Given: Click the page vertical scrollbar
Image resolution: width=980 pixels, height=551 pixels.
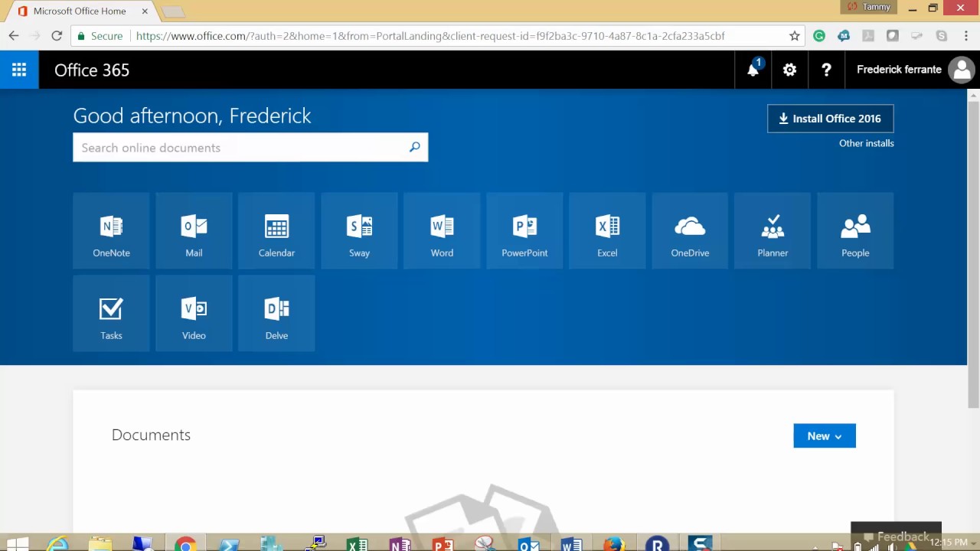Looking at the screenshot, I should coord(974,254).
